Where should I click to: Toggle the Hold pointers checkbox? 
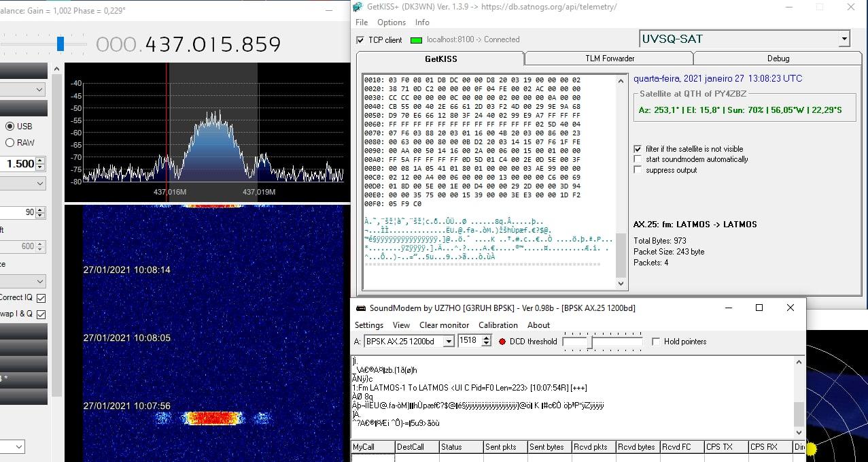pyautogui.click(x=656, y=342)
